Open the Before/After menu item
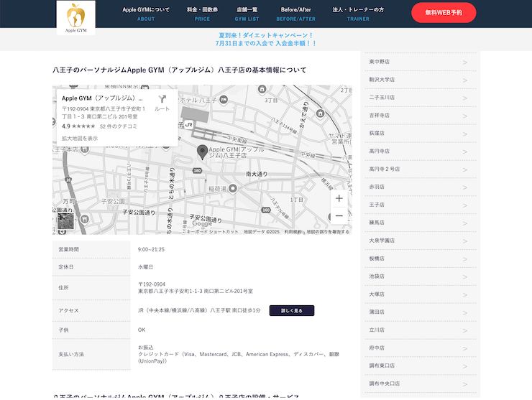Screen dimensions: 532x400 coord(295,14)
